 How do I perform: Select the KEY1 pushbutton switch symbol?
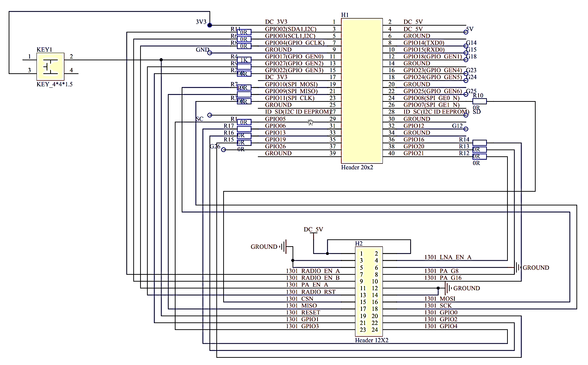pos(50,66)
